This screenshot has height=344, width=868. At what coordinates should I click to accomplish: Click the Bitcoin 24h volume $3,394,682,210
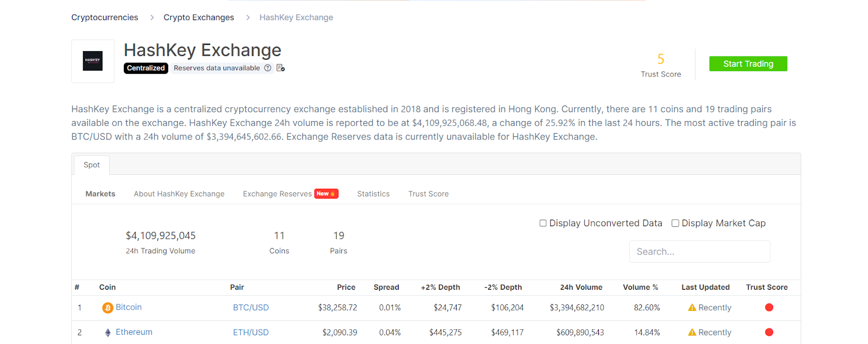click(x=577, y=308)
